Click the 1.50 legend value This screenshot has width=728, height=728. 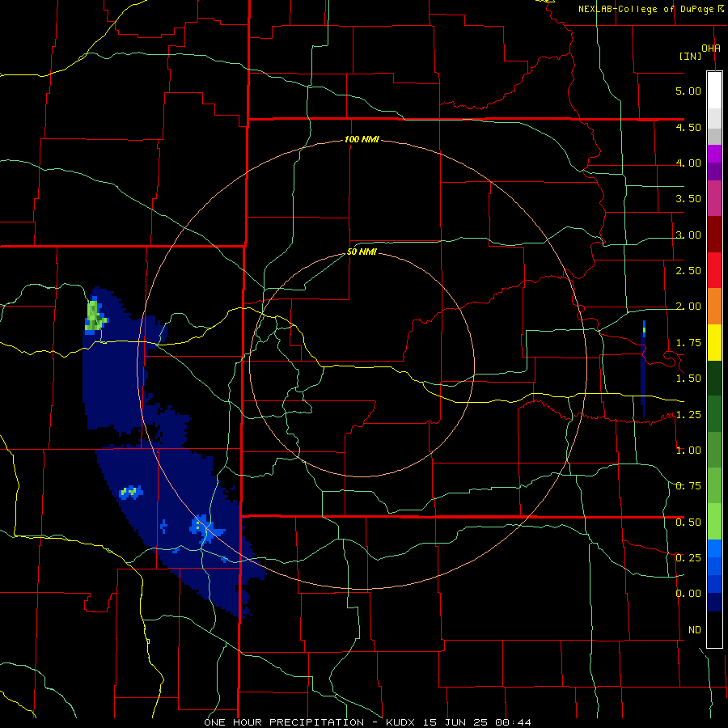(x=688, y=379)
